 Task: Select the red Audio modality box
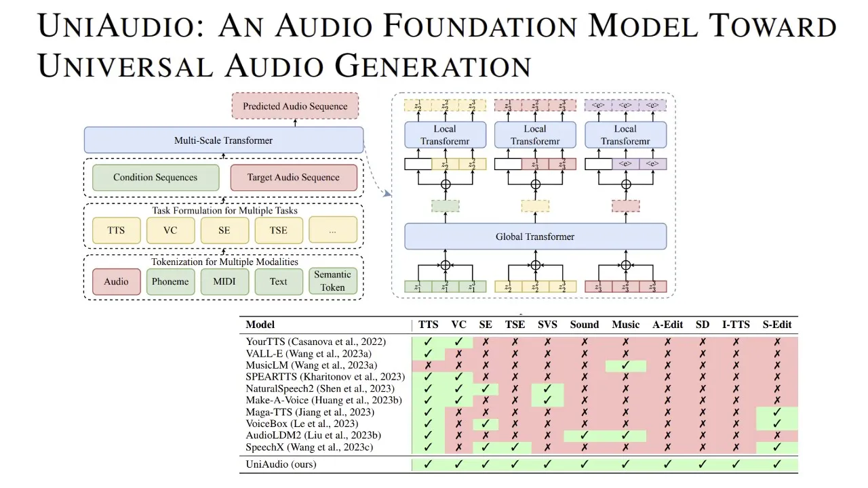pos(116,282)
